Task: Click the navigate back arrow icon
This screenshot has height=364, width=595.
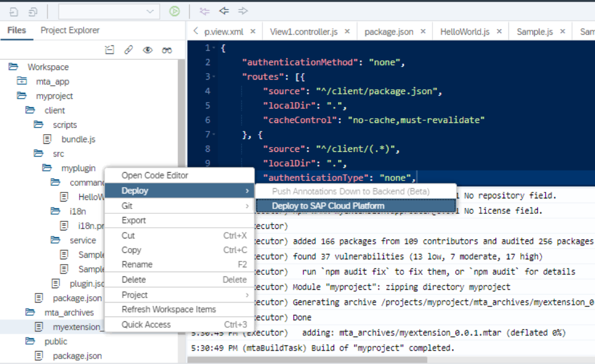Action: click(224, 11)
